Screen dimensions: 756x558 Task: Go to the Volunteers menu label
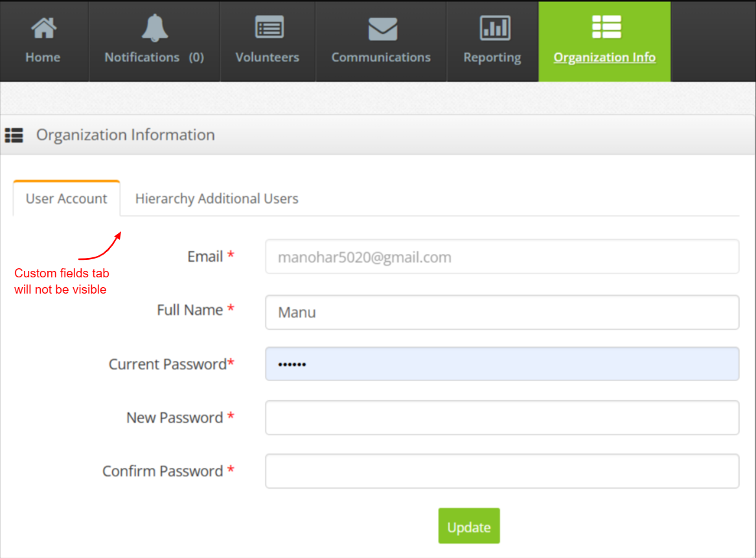pos(268,58)
